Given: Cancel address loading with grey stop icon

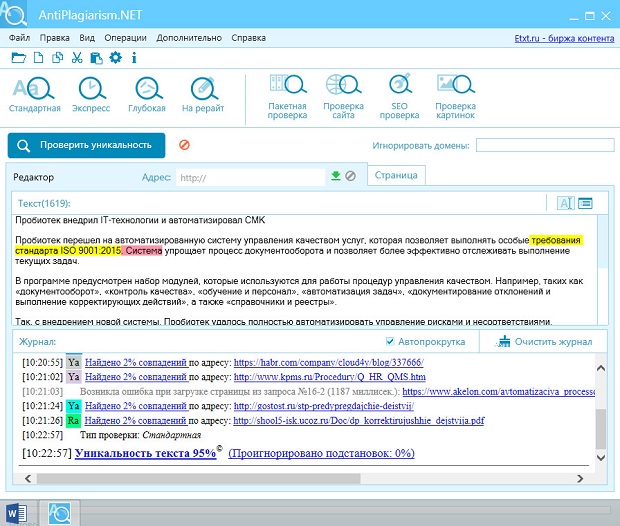Looking at the screenshot, I should click(350, 176).
